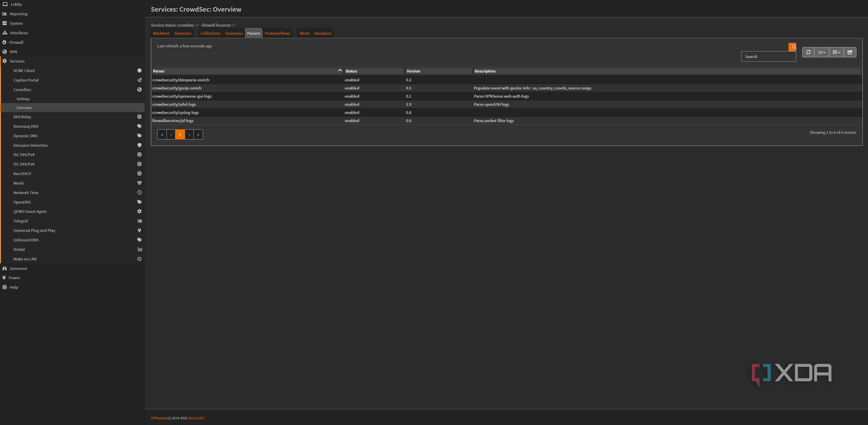Viewport: 868px width, 425px height.
Task: Select the firewallservices/pf-logs parser row
Action: coord(506,120)
